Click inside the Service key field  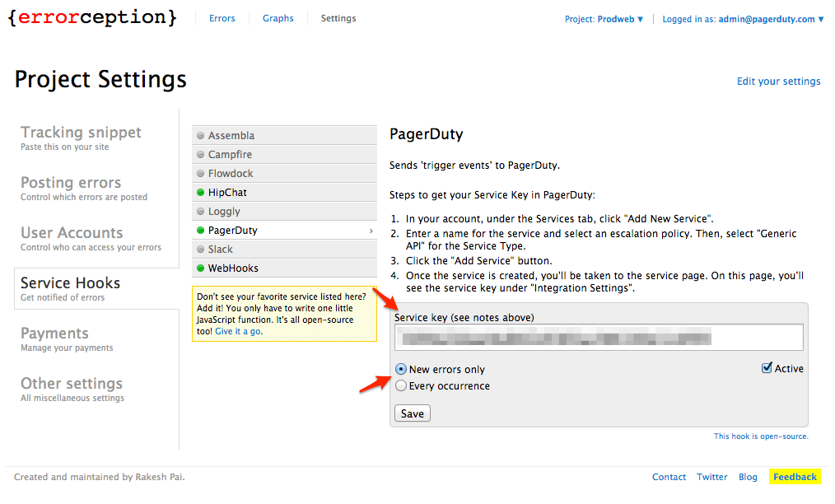point(599,337)
